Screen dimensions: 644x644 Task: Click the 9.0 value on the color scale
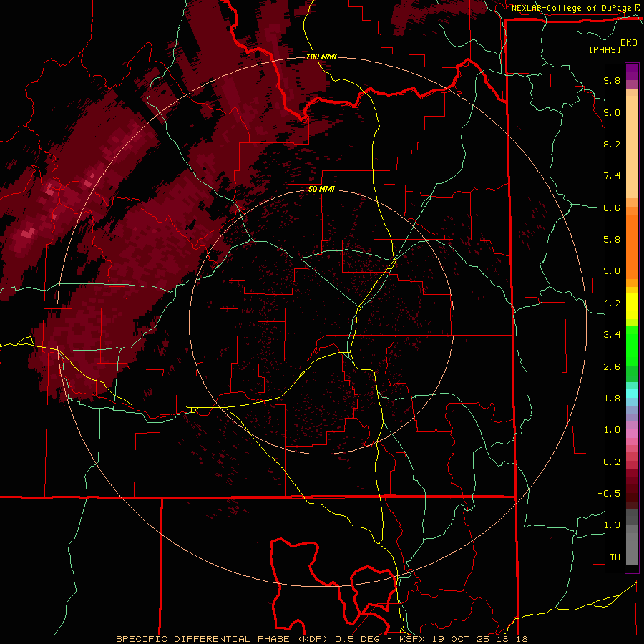pyautogui.click(x=612, y=112)
